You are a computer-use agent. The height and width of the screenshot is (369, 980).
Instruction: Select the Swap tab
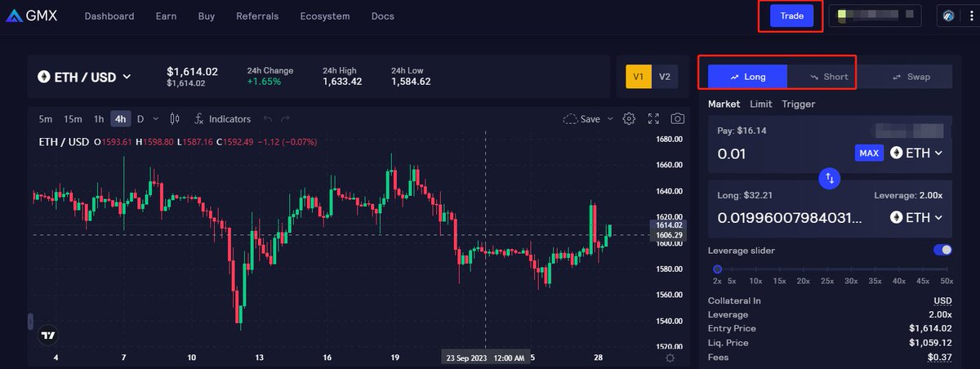pyautogui.click(x=911, y=77)
